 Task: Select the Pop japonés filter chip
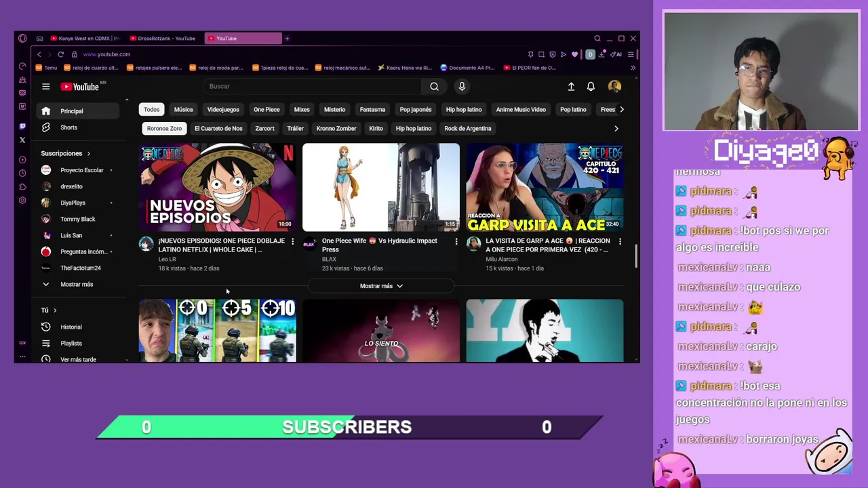pos(416,109)
